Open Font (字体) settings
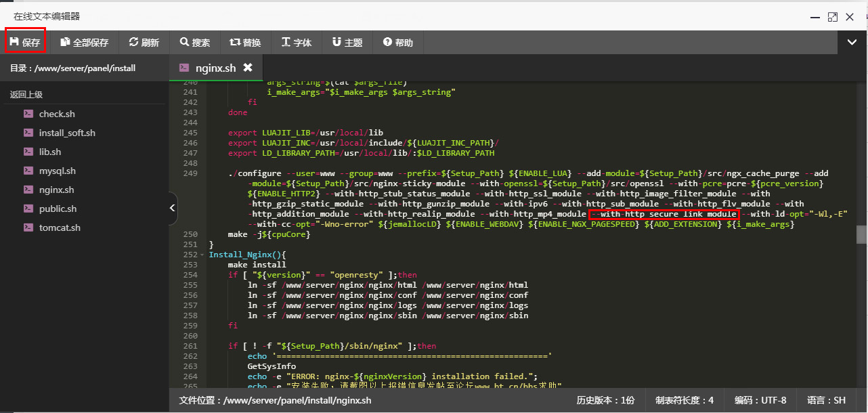 (297, 42)
